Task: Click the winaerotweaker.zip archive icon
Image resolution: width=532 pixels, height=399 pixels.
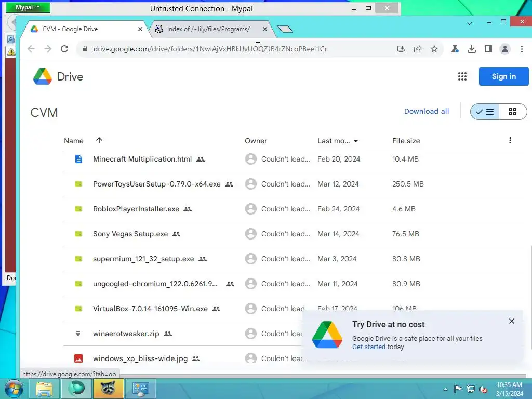Action: click(78, 334)
